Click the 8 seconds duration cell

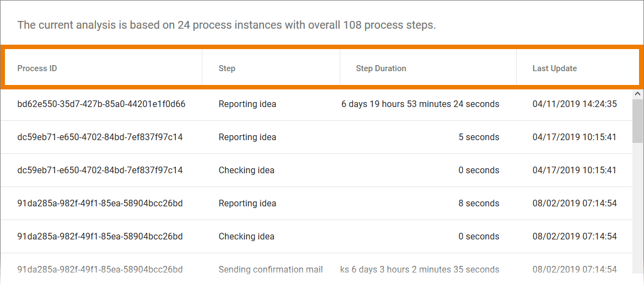pos(479,203)
